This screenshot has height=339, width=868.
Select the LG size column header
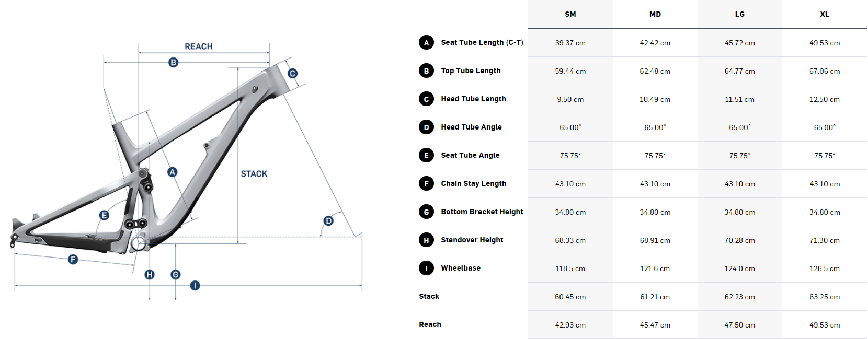[740, 15]
